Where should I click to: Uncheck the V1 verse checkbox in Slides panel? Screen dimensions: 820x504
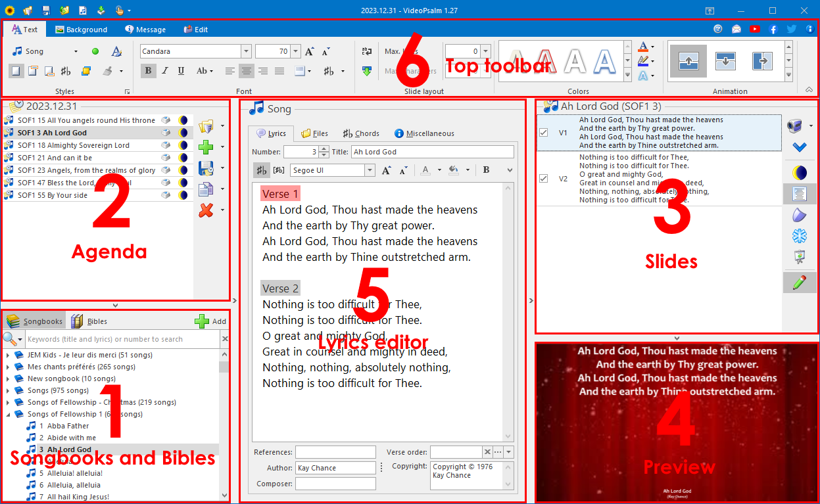tap(543, 131)
